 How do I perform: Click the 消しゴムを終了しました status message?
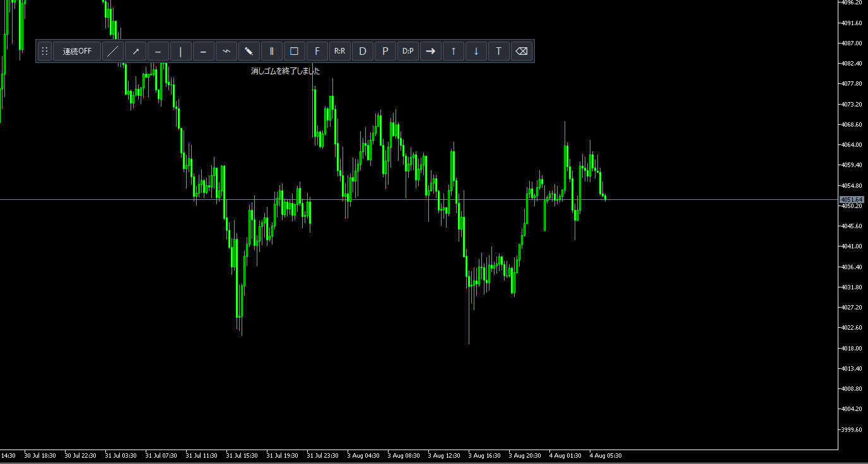point(286,71)
